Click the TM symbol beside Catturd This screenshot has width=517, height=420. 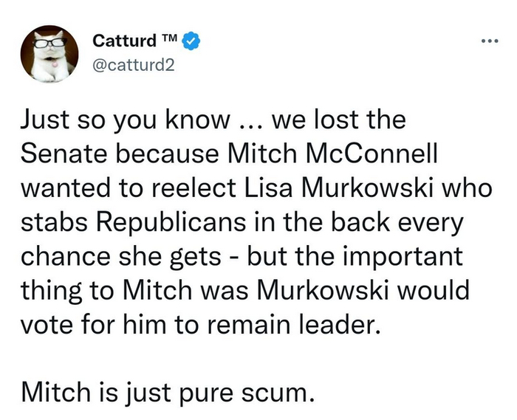(168, 35)
